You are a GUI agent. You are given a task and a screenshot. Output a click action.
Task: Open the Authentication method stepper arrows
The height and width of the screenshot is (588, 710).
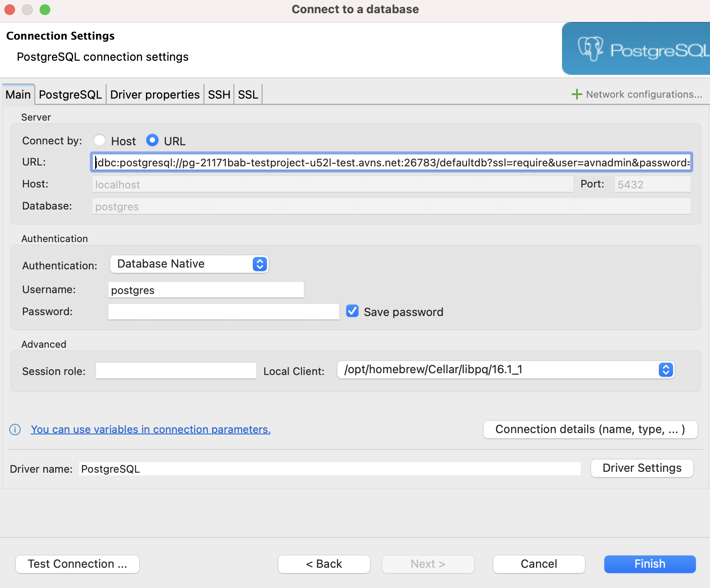[260, 264]
